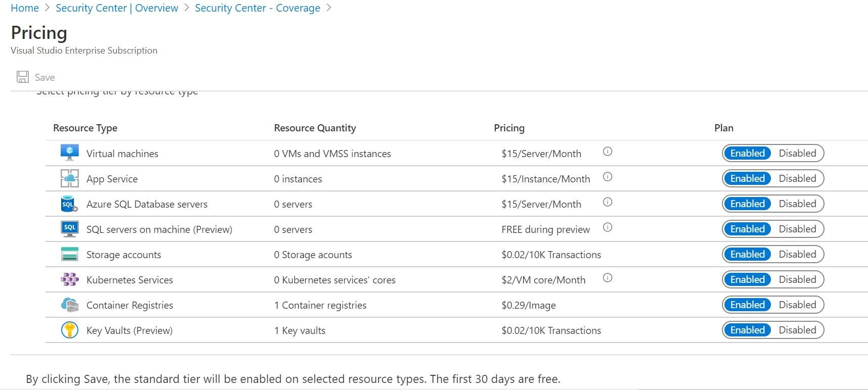Disable Container Registries plan

(x=797, y=305)
